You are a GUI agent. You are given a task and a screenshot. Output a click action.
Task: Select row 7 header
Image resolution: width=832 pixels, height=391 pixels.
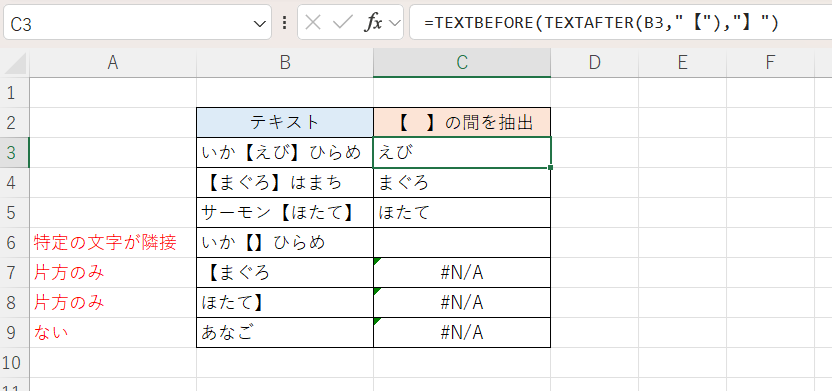pos(14,273)
